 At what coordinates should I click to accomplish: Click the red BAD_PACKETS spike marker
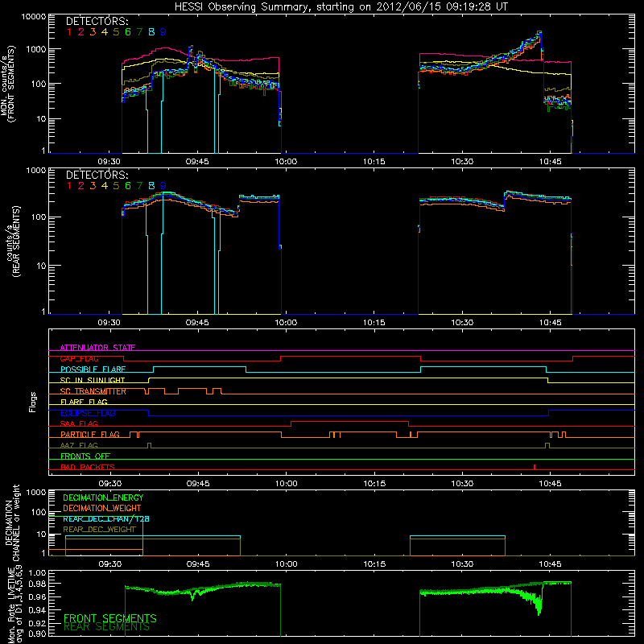(535, 467)
